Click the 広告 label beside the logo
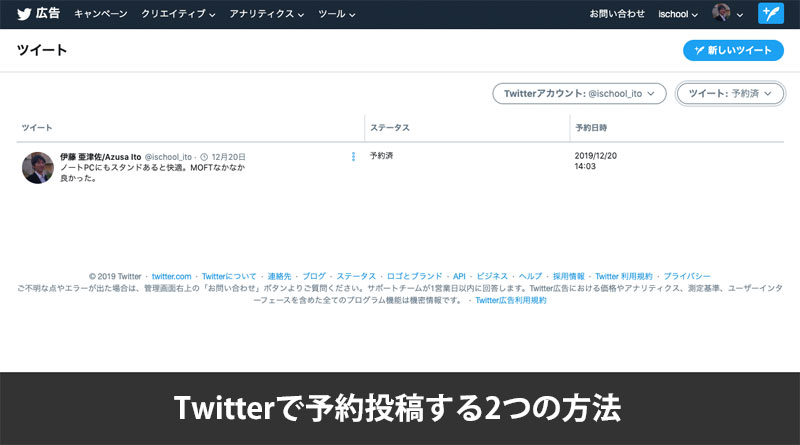 (x=47, y=13)
